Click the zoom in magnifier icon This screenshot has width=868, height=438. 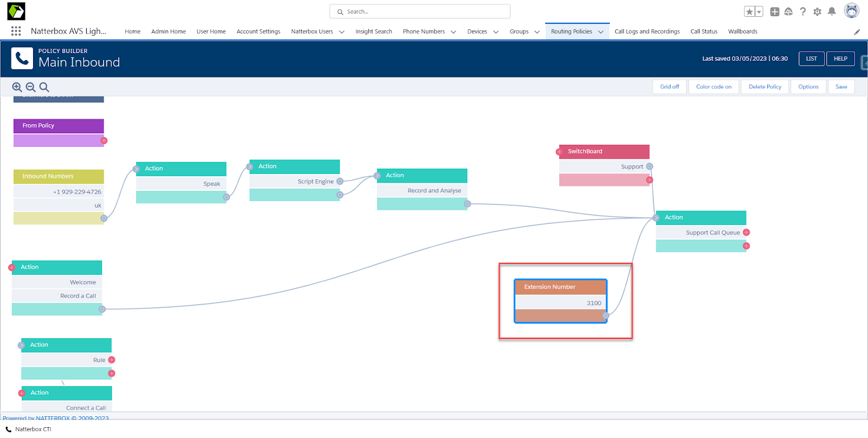tap(17, 87)
